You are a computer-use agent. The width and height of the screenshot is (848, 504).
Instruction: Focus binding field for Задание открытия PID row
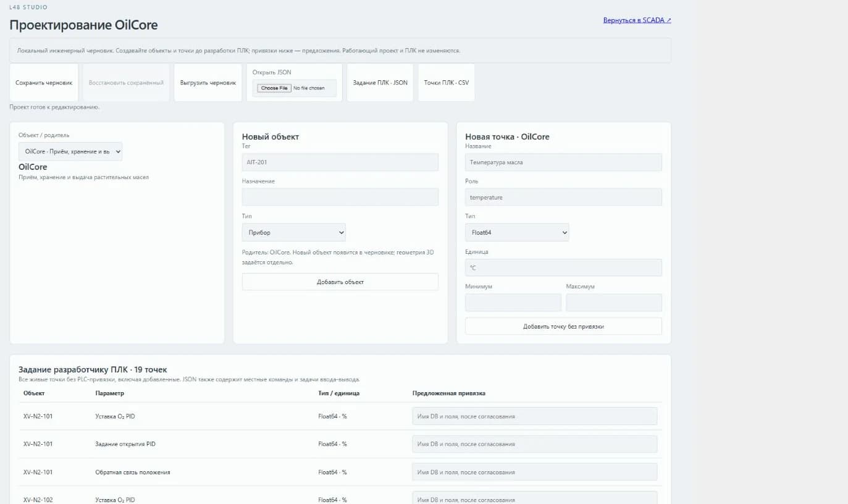click(535, 444)
